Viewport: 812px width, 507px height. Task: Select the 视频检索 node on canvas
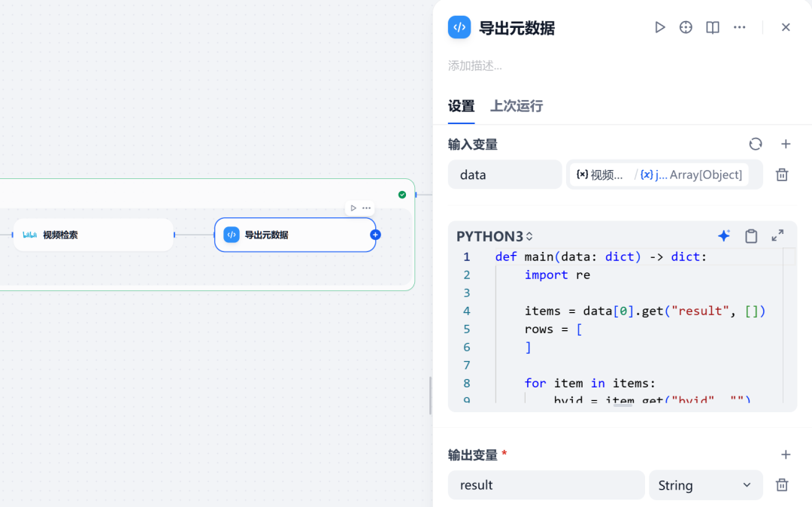pyautogui.click(x=93, y=235)
